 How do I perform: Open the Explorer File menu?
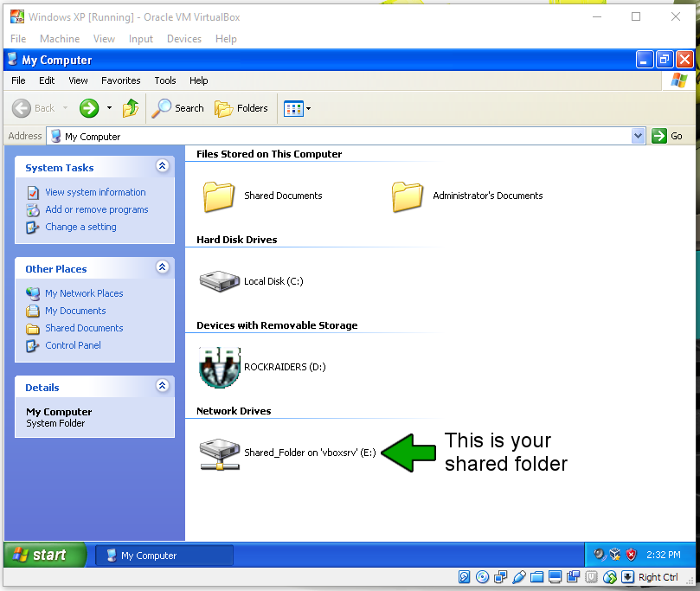click(18, 80)
